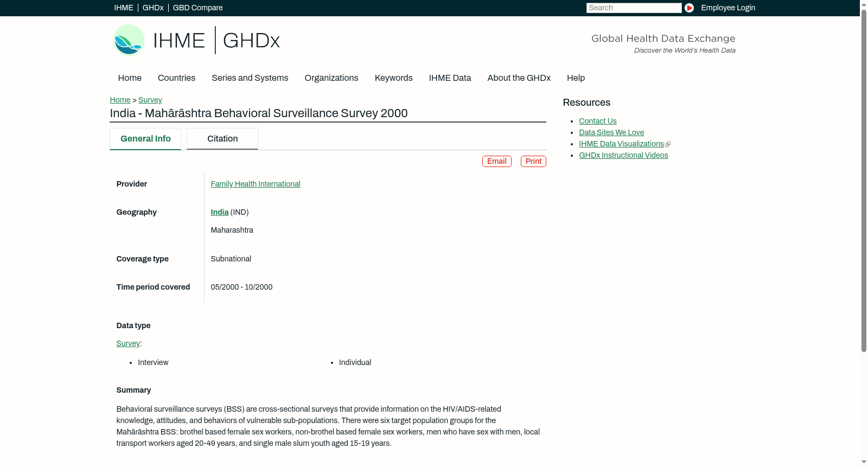Screen dimensions: 868x467
Task: Click the external link icon beside IHME Data Visualizations
Action: pyautogui.click(x=668, y=144)
